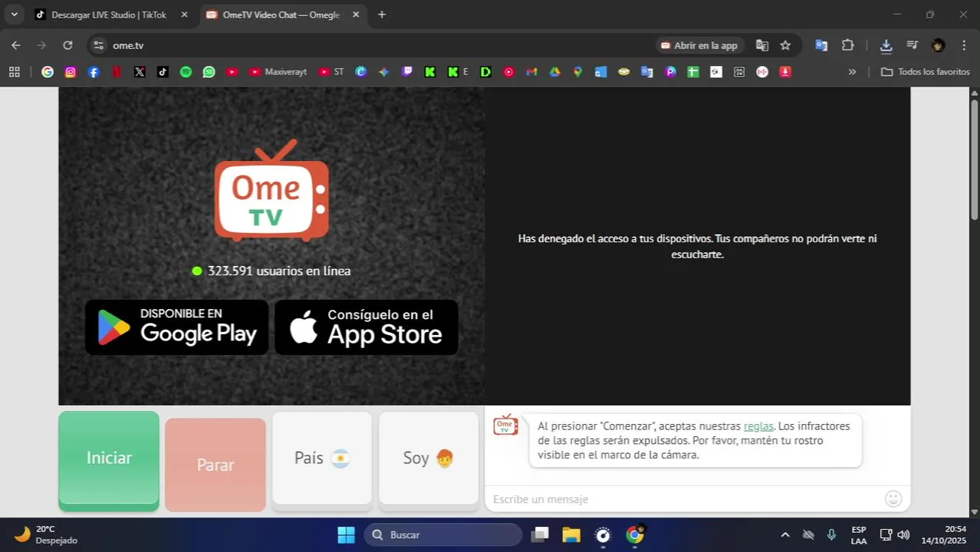Open the Chrome three-dot menu
This screenshot has width=980, height=552.
(963, 45)
